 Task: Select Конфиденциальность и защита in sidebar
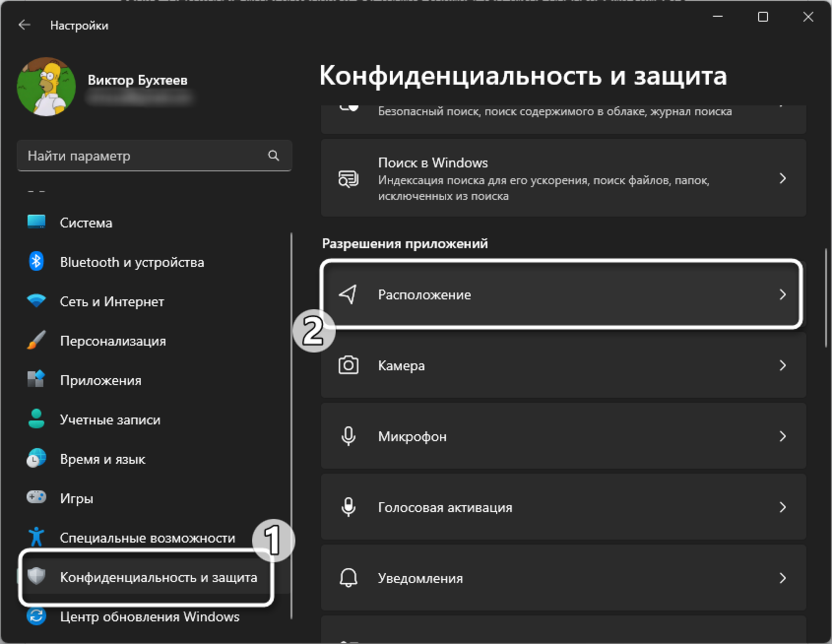pyautogui.click(x=158, y=577)
